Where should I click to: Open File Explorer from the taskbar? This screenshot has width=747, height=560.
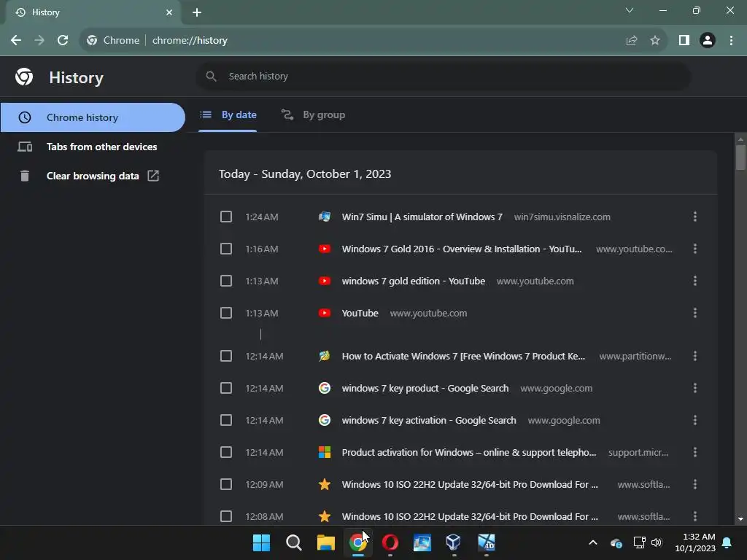coord(326,542)
